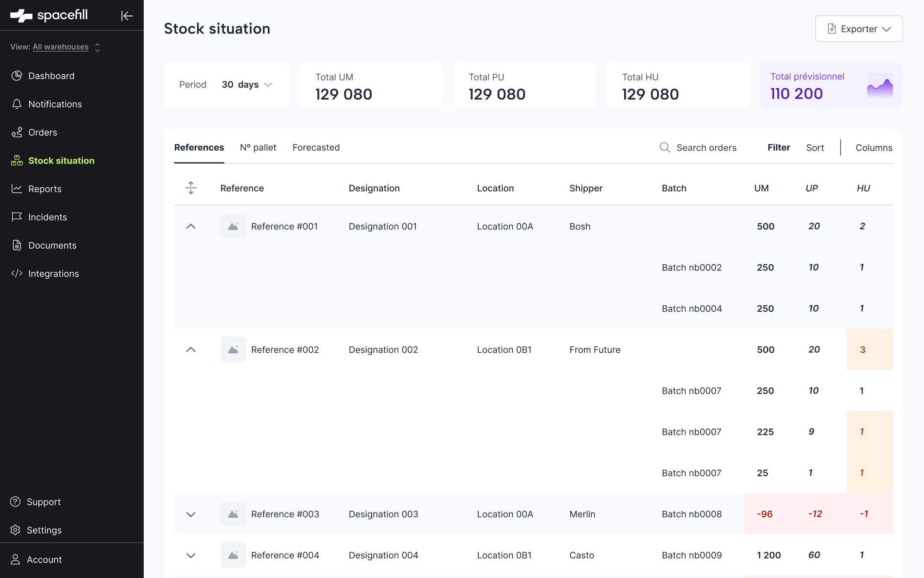Image resolution: width=924 pixels, height=578 pixels.
Task: Collapse the Reference #001 row
Action: click(x=191, y=226)
